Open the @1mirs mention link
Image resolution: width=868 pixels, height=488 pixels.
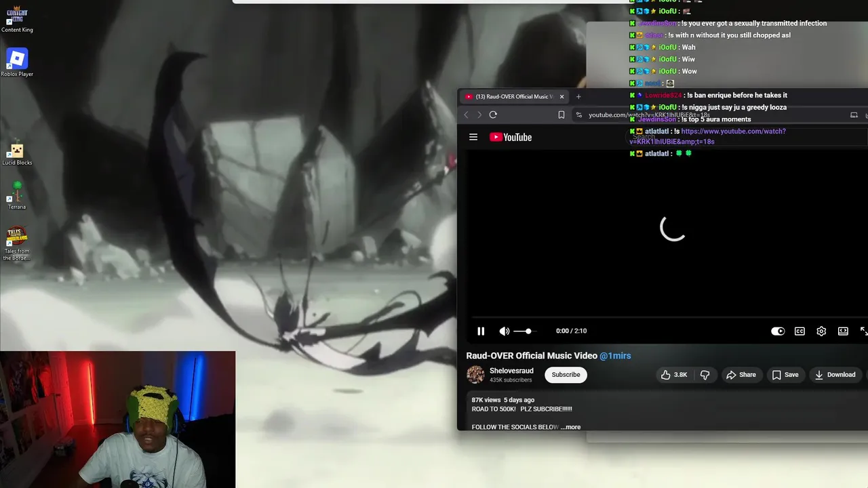(615, 356)
